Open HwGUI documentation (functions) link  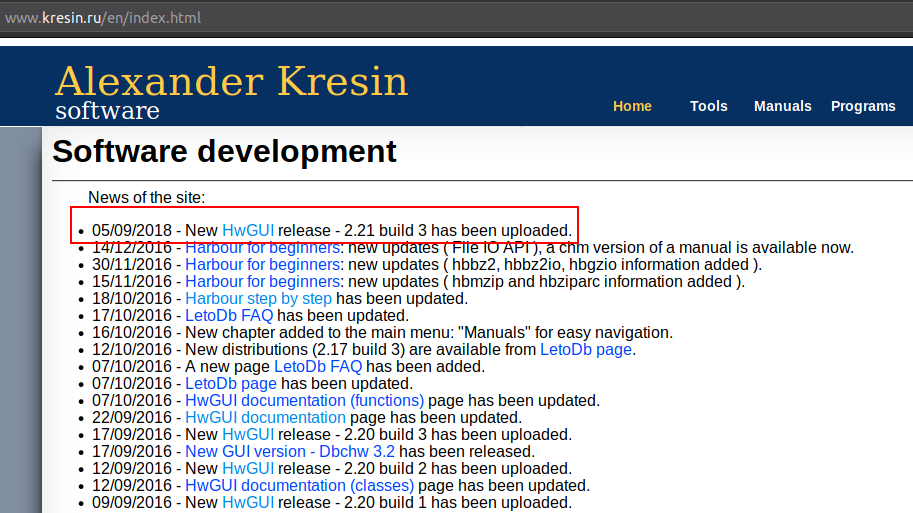[x=305, y=401]
